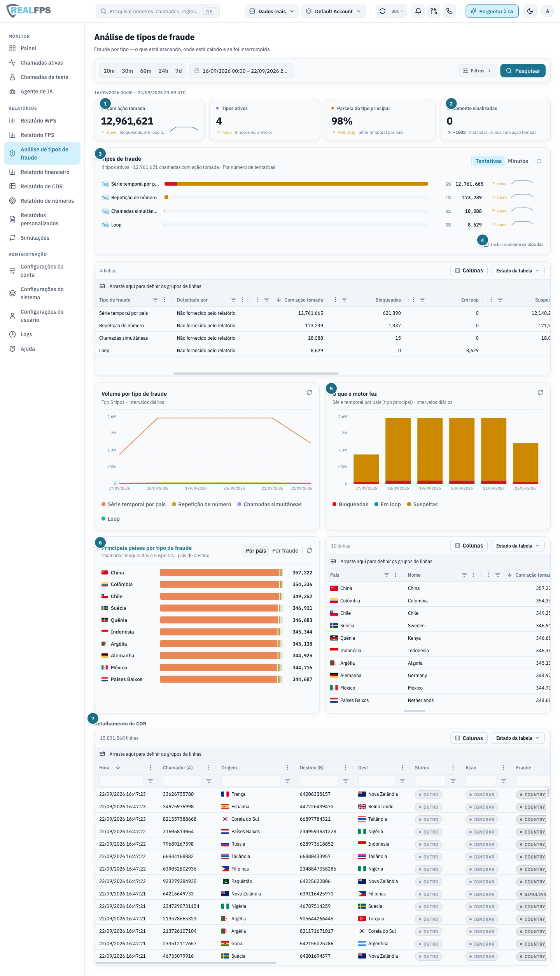Toggle the Suspeitas legend series

[x=422, y=504]
